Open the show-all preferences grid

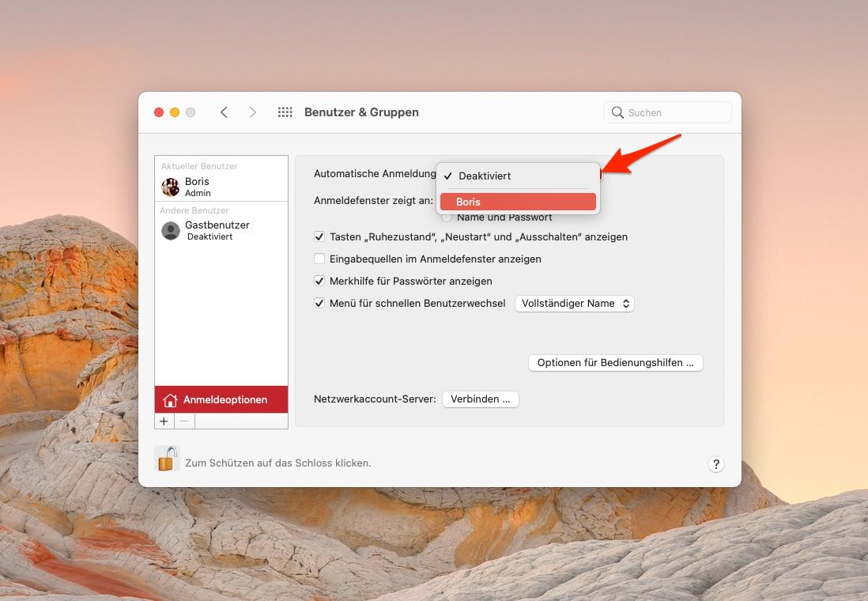(x=285, y=112)
